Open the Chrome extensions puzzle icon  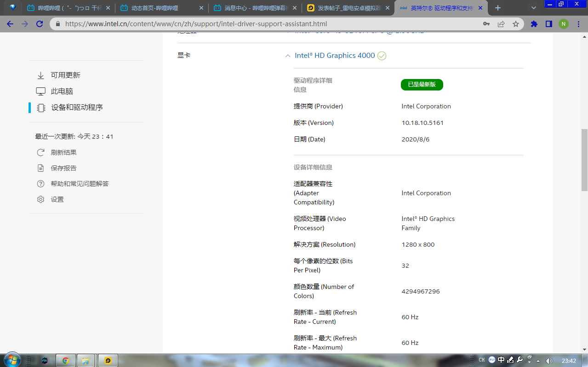tap(534, 24)
